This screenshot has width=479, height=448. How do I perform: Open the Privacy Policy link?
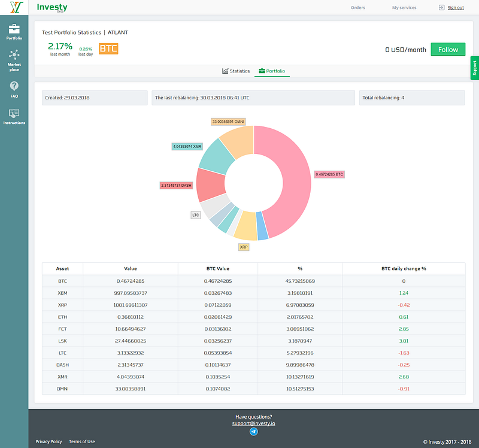48,441
